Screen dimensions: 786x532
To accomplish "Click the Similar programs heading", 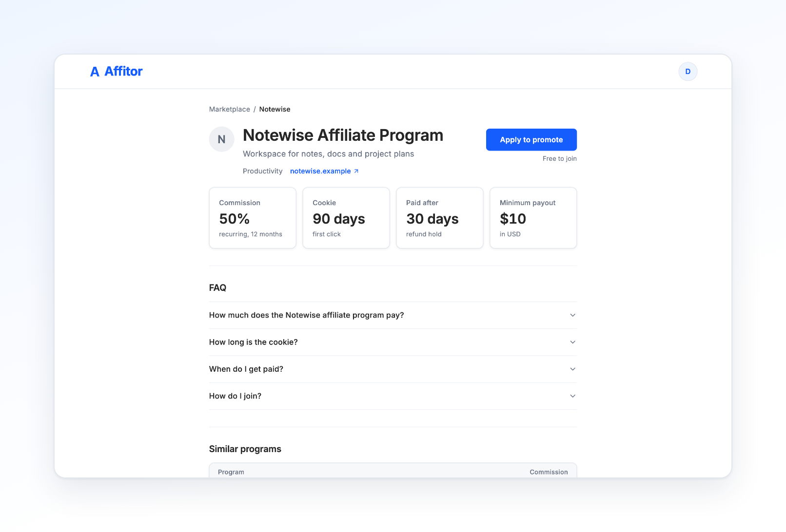I will [x=245, y=449].
